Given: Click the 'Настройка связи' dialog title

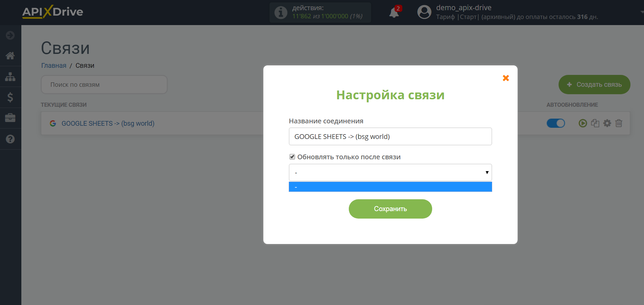Looking at the screenshot, I should (x=390, y=95).
